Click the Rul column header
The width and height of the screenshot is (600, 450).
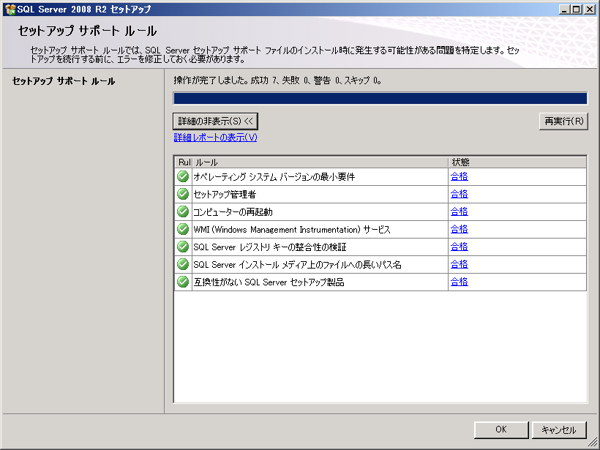183,162
